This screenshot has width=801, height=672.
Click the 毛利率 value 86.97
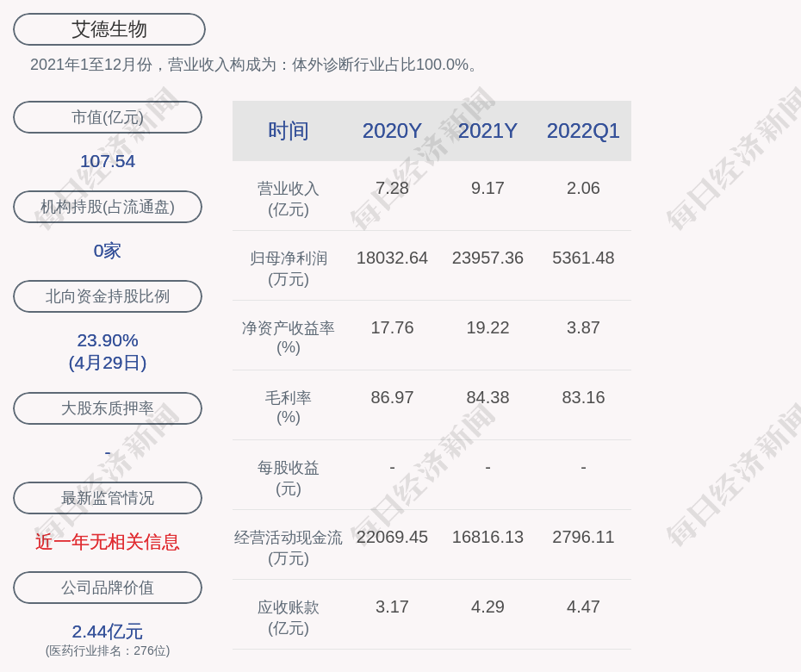coord(392,397)
